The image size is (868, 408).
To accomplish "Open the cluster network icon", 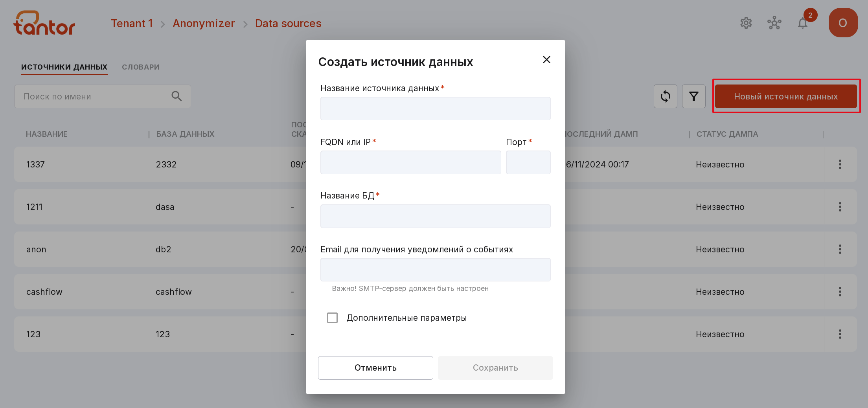I will coord(774,23).
